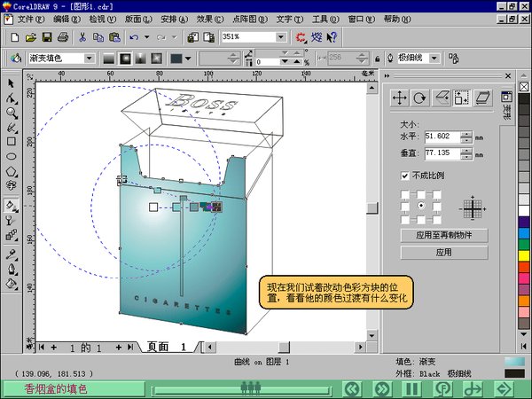Image resolution: width=532 pixels, height=399 pixels.
Task: Expand the 渐变填色 fill type dropdown
Action: click(90, 59)
